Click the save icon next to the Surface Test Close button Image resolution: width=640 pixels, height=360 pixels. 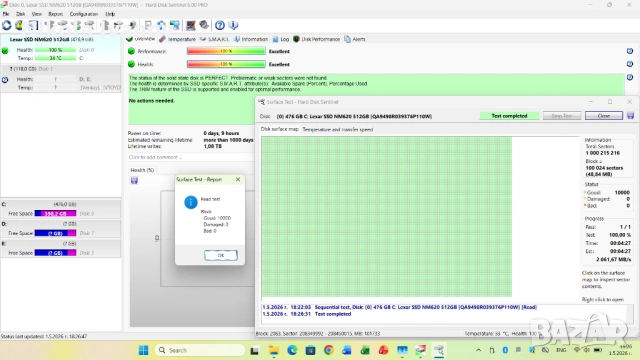click(x=630, y=116)
